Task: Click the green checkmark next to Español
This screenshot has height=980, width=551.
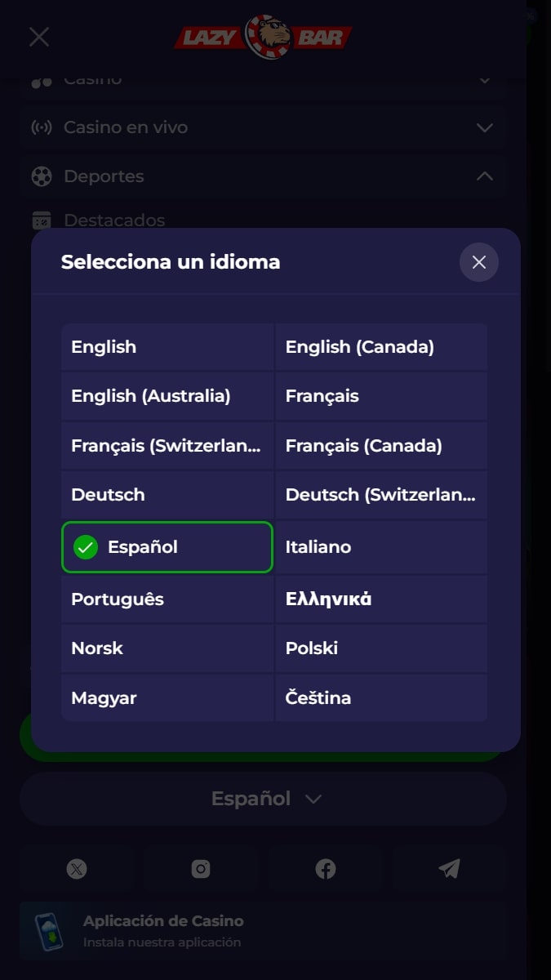Action: point(86,547)
